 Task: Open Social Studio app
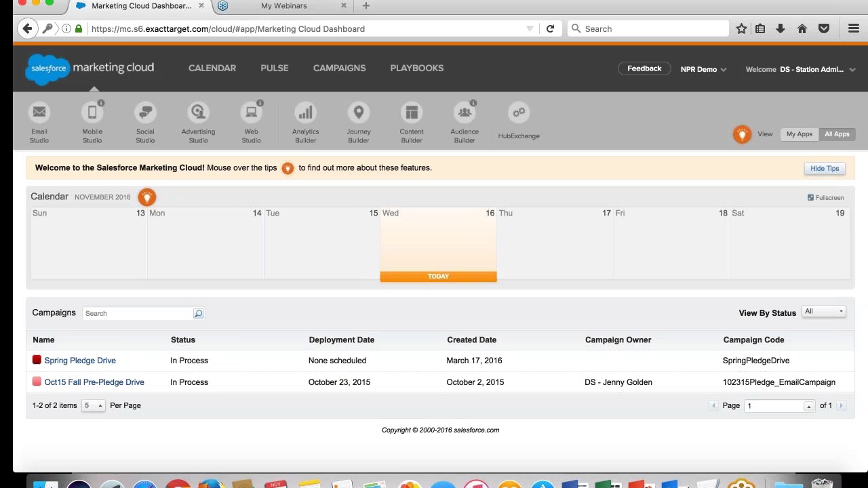145,123
